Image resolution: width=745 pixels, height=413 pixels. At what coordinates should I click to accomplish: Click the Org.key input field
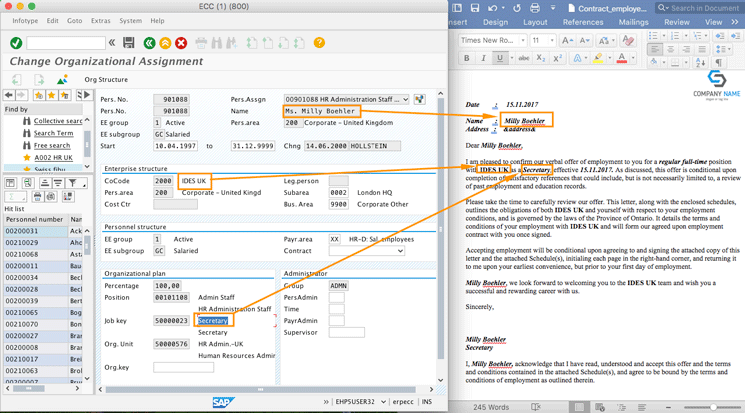pos(183,367)
